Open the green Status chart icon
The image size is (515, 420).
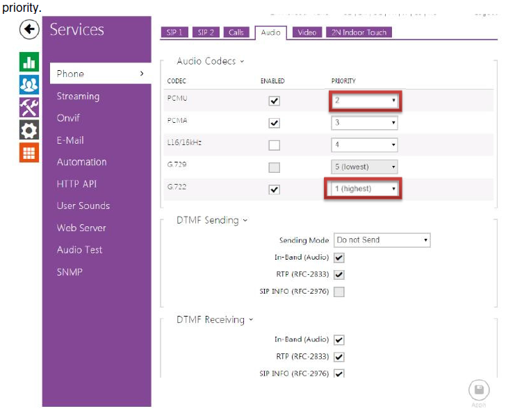click(28, 62)
